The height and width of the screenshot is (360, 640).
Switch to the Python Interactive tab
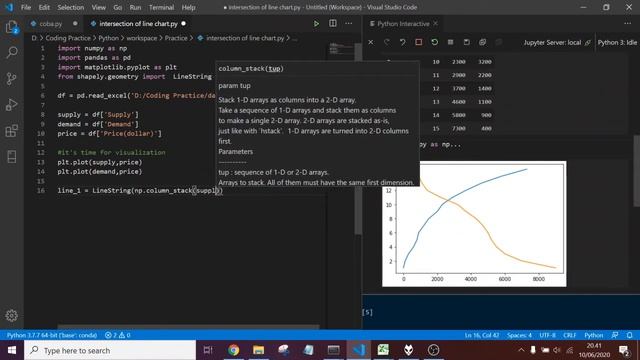coord(403,24)
